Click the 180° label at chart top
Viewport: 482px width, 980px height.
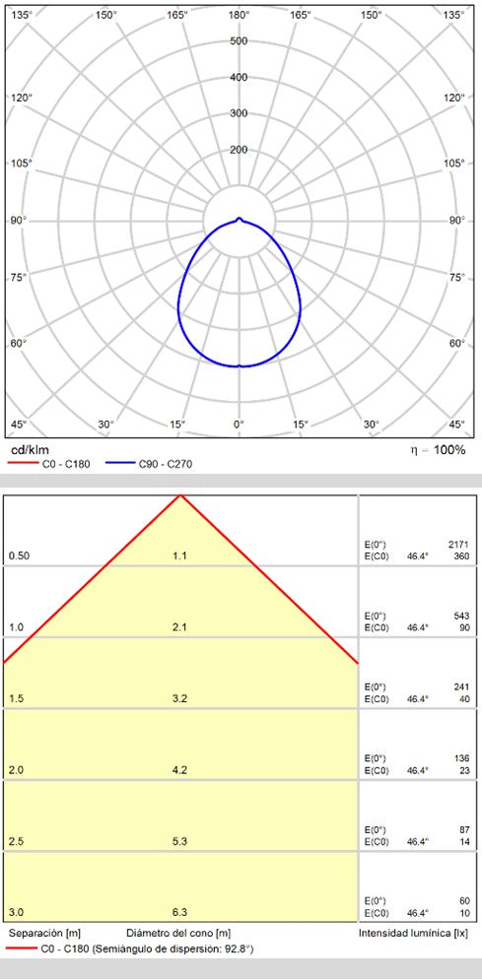[239, 15]
